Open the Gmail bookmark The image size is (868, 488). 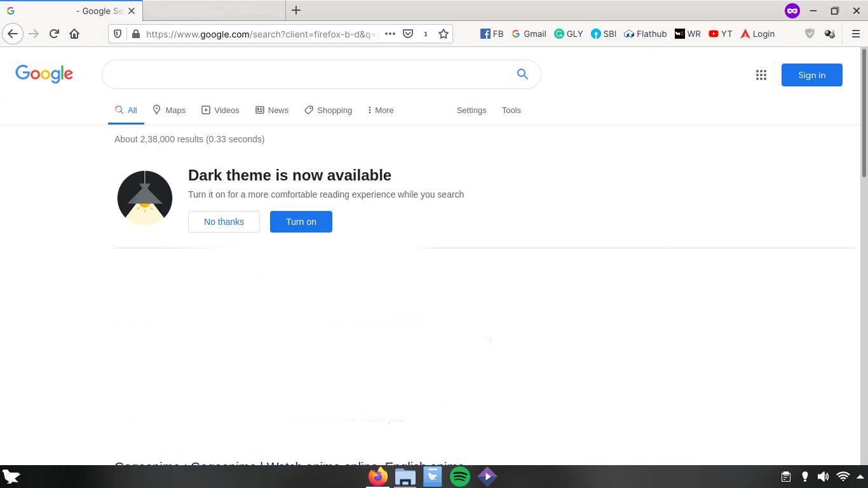tap(529, 34)
